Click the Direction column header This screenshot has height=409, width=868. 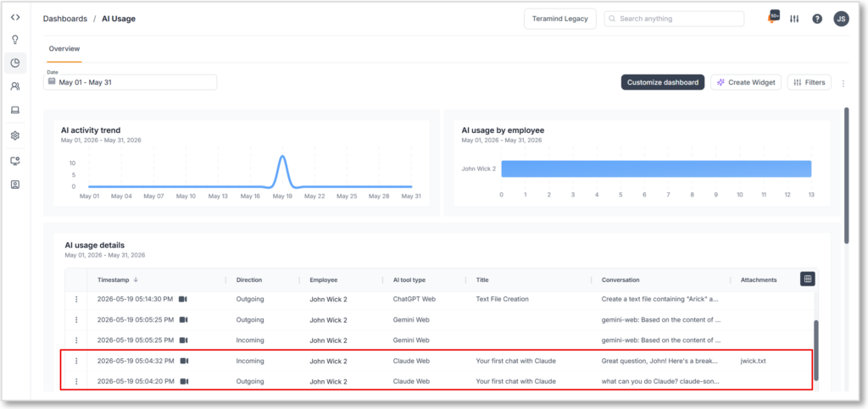pyautogui.click(x=249, y=280)
